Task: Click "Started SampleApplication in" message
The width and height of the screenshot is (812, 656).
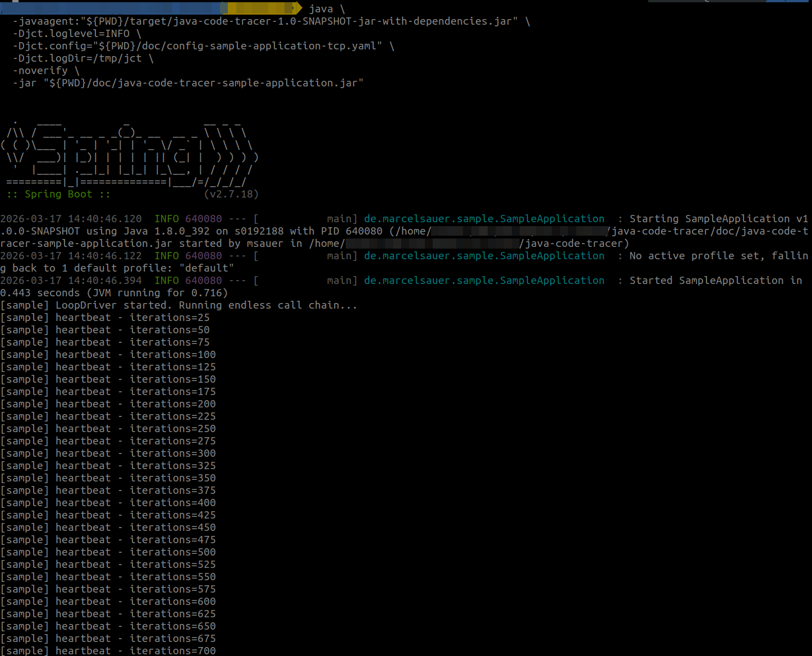Action: click(x=715, y=281)
